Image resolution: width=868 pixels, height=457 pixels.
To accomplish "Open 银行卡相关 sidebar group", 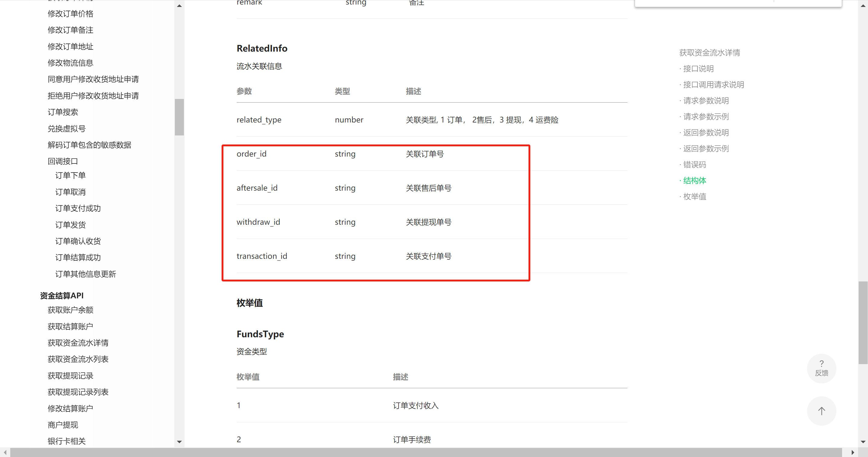I will click(66, 441).
